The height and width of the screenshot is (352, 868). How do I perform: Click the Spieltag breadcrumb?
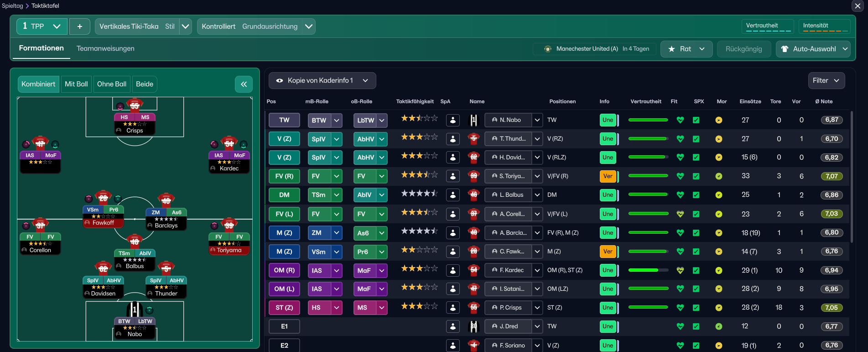[x=12, y=6]
